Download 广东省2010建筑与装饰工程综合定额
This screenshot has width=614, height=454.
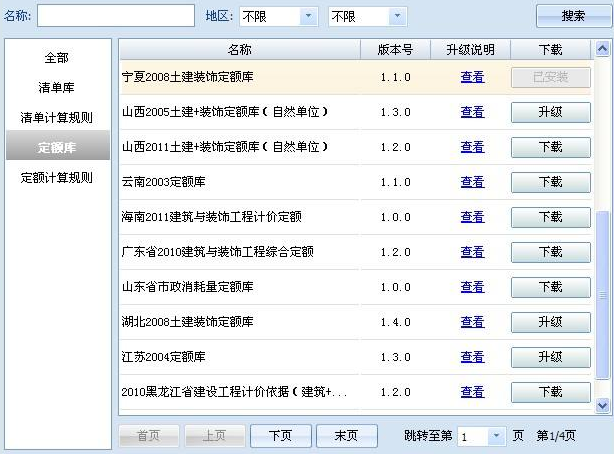551,252
